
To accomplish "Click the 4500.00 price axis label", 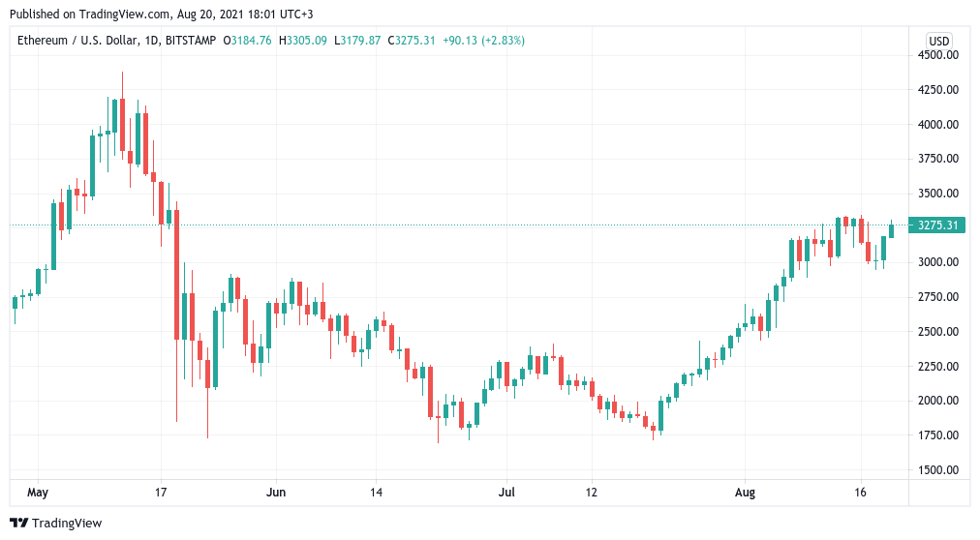I will point(938,55).
